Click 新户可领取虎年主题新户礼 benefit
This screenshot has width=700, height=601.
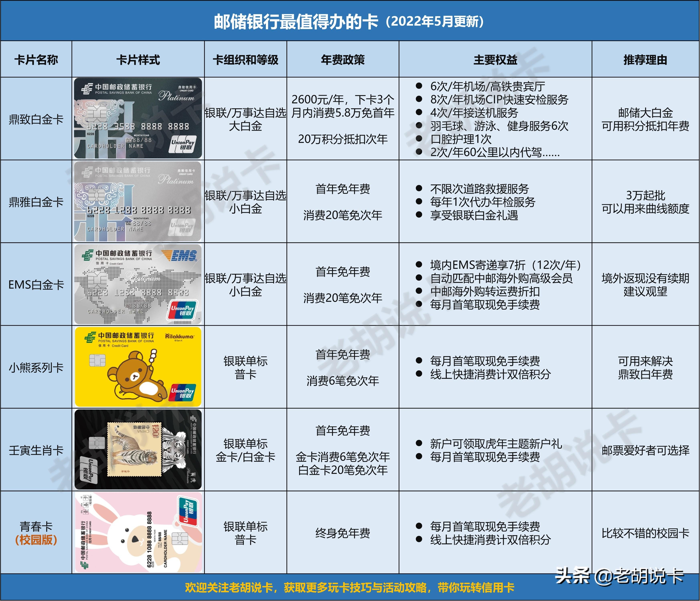pos(496,444)
